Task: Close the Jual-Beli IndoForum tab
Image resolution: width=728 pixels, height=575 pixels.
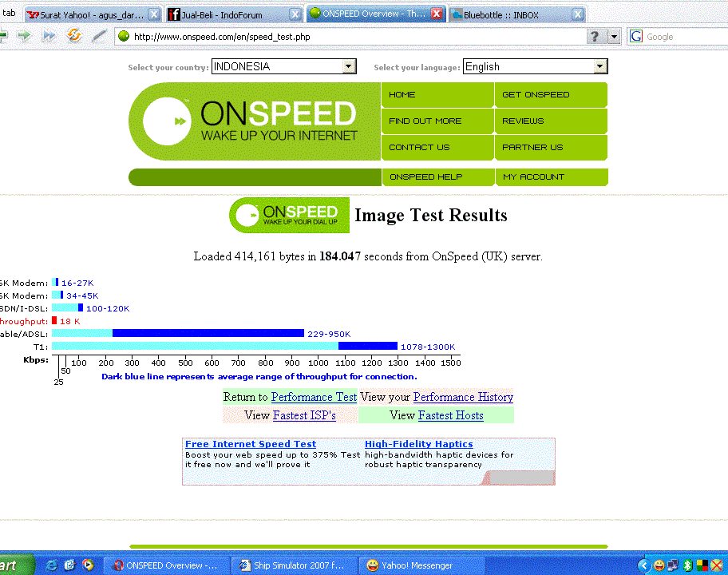Action: pyautogui.click(x=295, y=14)
